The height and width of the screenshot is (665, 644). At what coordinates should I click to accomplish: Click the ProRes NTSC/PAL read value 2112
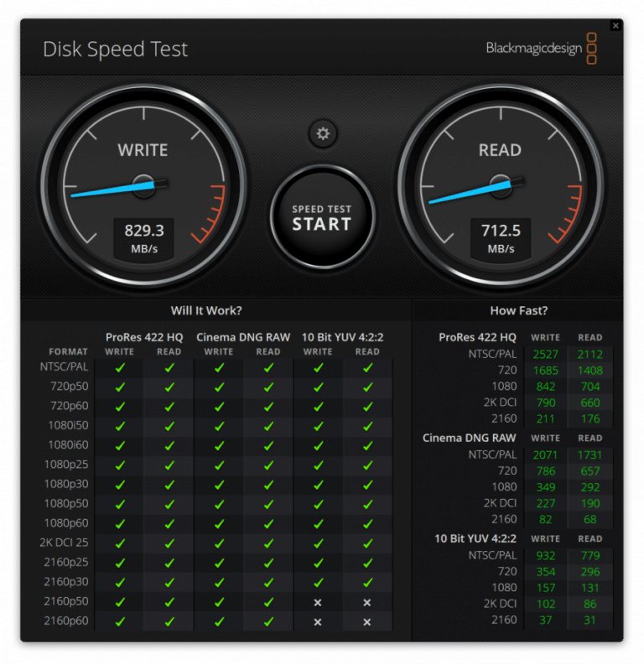click(x=590, y=354)
